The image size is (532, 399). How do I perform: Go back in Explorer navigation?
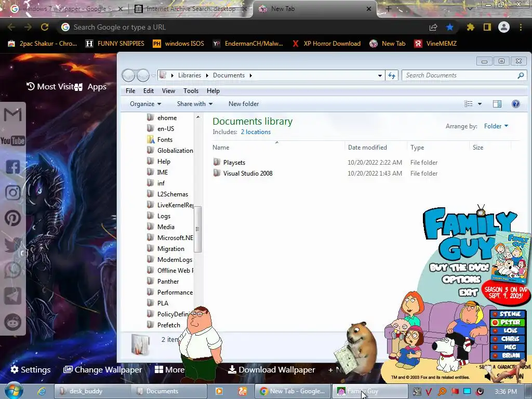click(129, 75)
